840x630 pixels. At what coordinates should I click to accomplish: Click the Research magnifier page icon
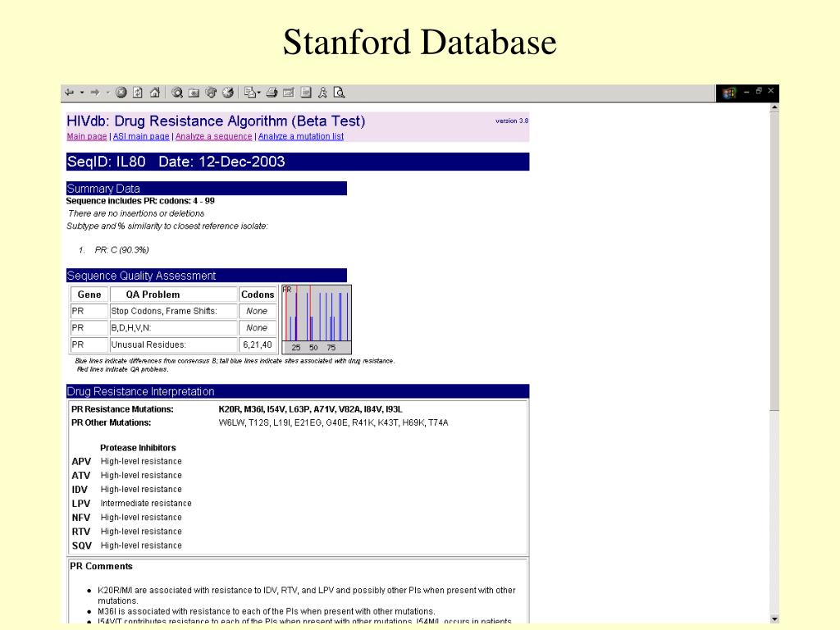(x=339, y=93)
